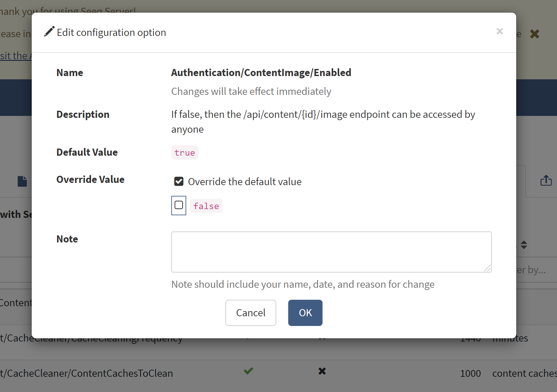Viewport: 557px width, 392px height.
Task: Tick the override value false checkbox
Action: point(179,205)
